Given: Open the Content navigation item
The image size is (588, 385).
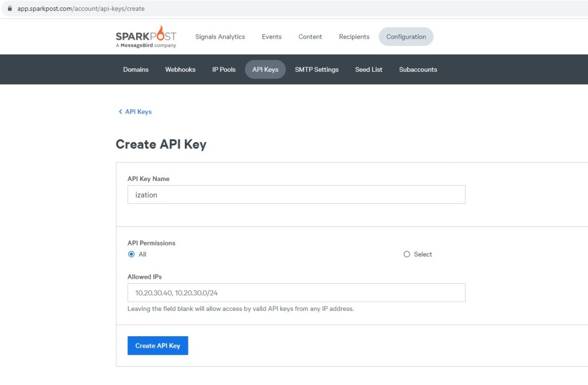Looking at the screenshot, I should coord(310,37).
